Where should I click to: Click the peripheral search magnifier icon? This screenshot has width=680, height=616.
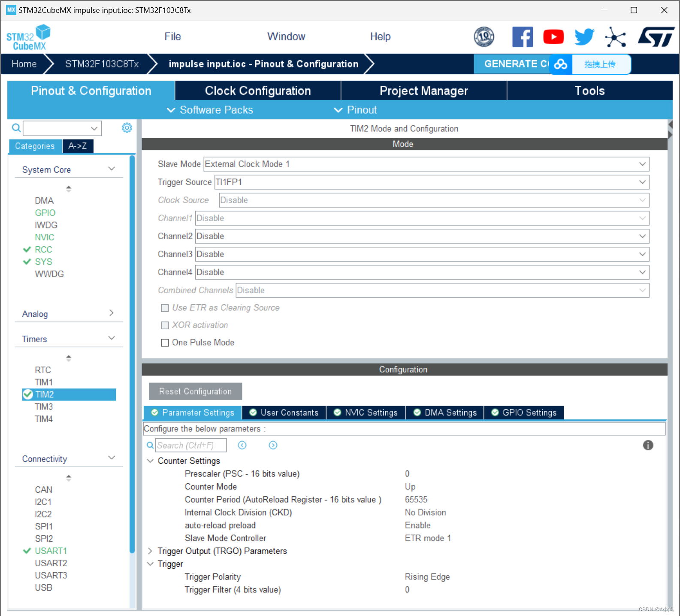[16, 127]
